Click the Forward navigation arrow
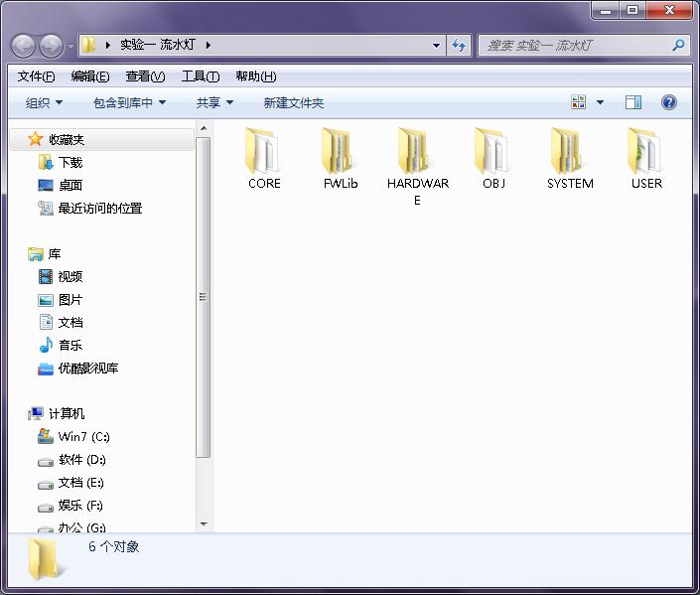 [52, 46]
